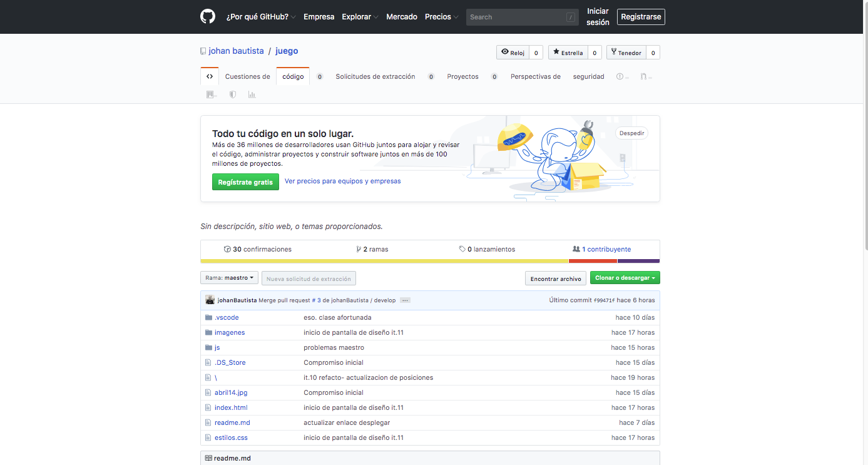Click the .DS_Store file icon

[x=208, y=362]
